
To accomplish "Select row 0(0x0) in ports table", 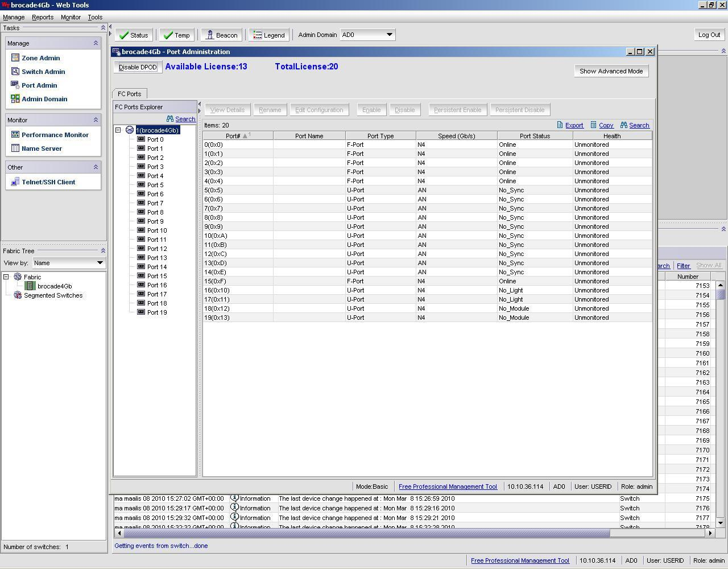I will click(428, 145).
